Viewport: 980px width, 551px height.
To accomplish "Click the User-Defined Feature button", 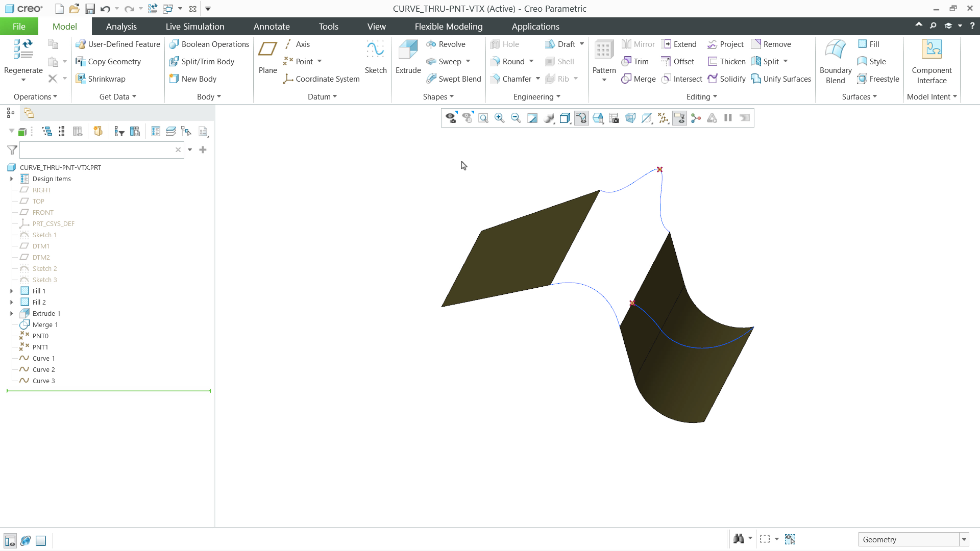I will click(x=118, y=44).
